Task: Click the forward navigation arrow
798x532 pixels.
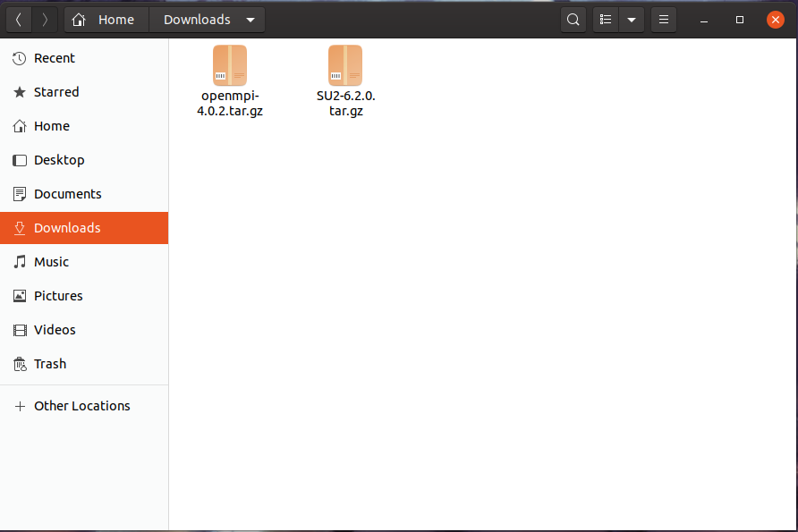Action: coord(43,19)
